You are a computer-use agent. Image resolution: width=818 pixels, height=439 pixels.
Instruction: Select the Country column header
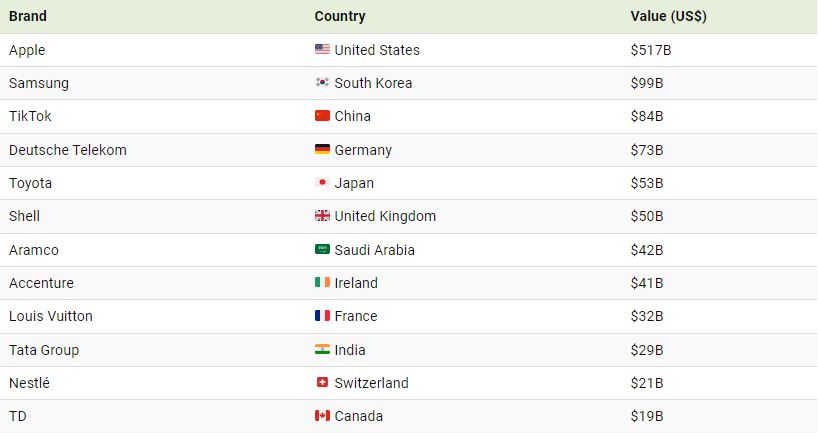tap(340, 16)
